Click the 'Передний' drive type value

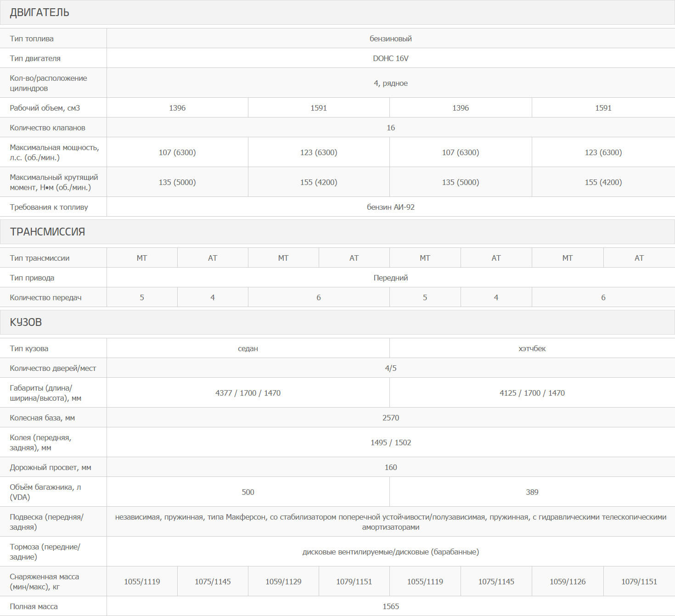point(391,278)
